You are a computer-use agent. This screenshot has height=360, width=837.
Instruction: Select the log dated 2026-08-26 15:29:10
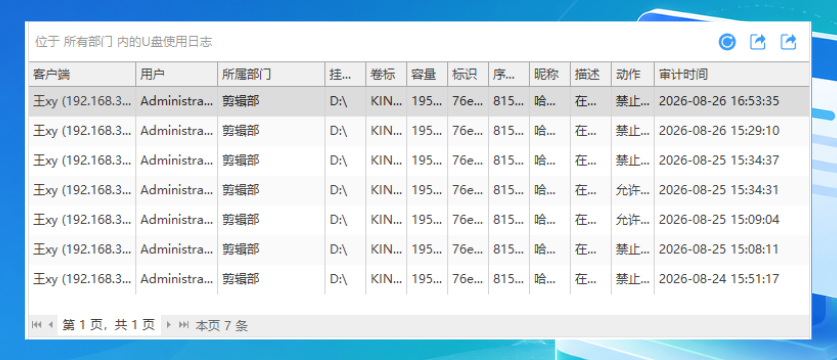[x=419, y=131]
